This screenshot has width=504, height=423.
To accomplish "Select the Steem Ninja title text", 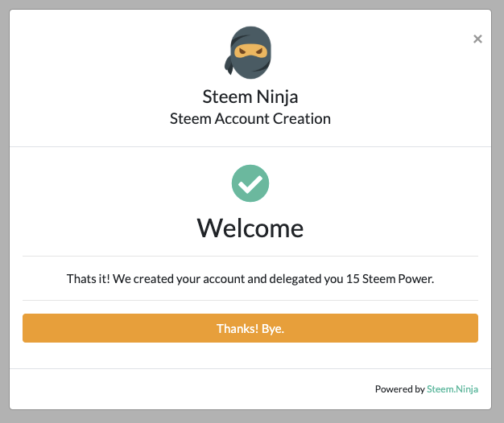I will coord(250,97).
